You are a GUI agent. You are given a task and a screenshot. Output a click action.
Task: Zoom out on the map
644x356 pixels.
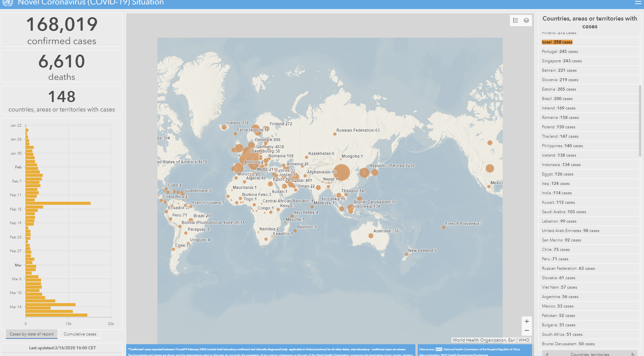(527, 330)
